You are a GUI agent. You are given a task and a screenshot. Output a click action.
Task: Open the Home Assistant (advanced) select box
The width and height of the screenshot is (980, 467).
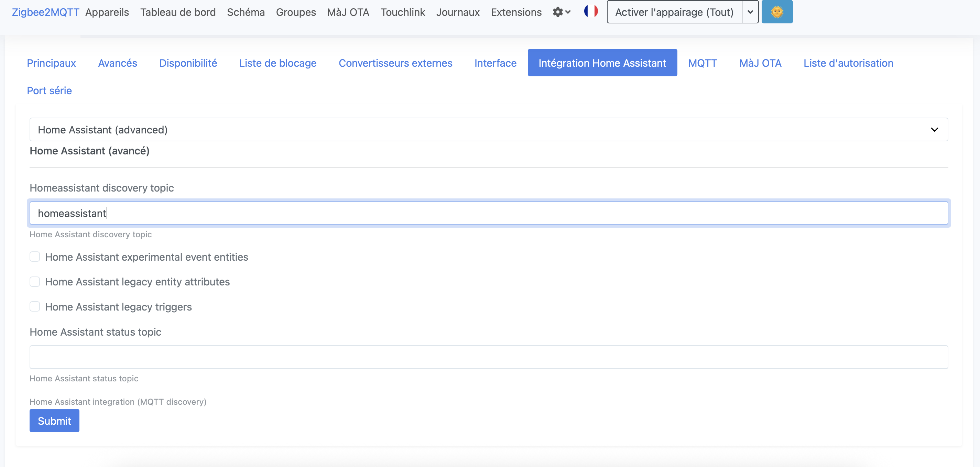coord(489,129)
